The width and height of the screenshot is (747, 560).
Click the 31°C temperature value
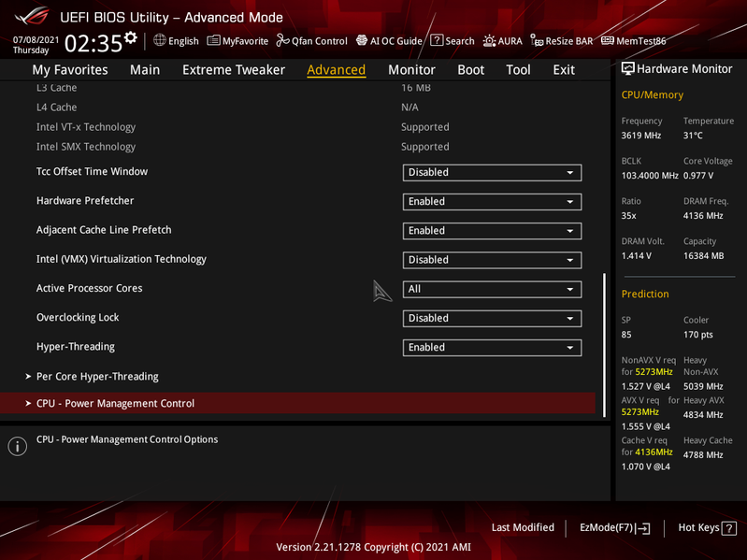(x=693, y=136)
